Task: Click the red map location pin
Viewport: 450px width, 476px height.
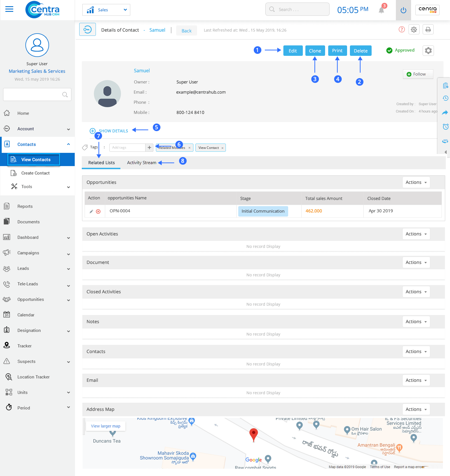Action: click(254, 435)
